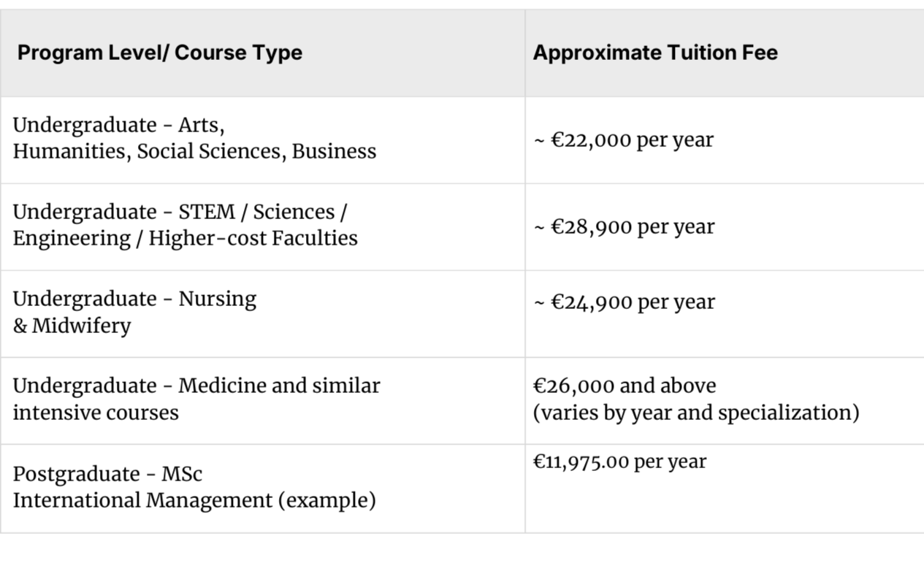This screenshot has height=563, width=924.
Task: Click 'Humanities, Social Sciences, Business' text
Action: 194,151
